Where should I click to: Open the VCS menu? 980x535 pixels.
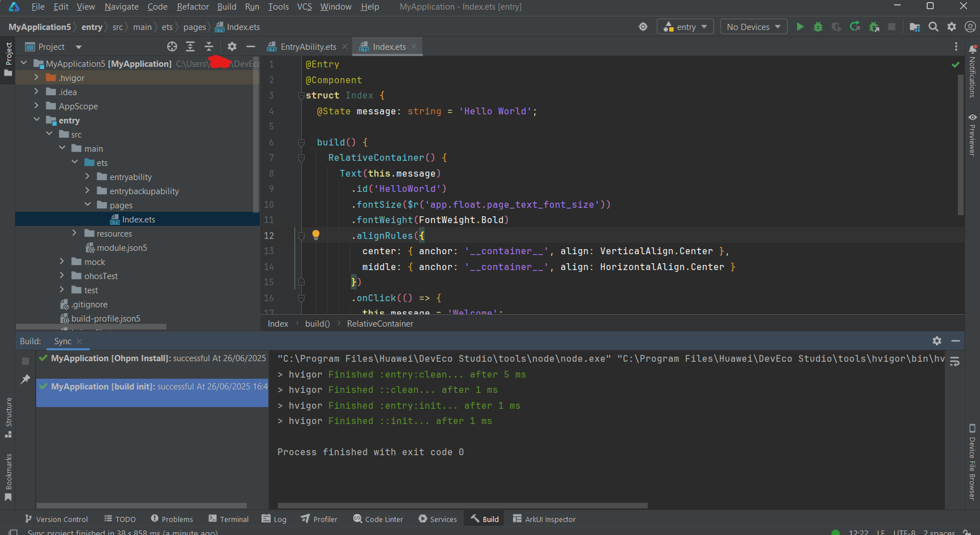pos(305,7)
